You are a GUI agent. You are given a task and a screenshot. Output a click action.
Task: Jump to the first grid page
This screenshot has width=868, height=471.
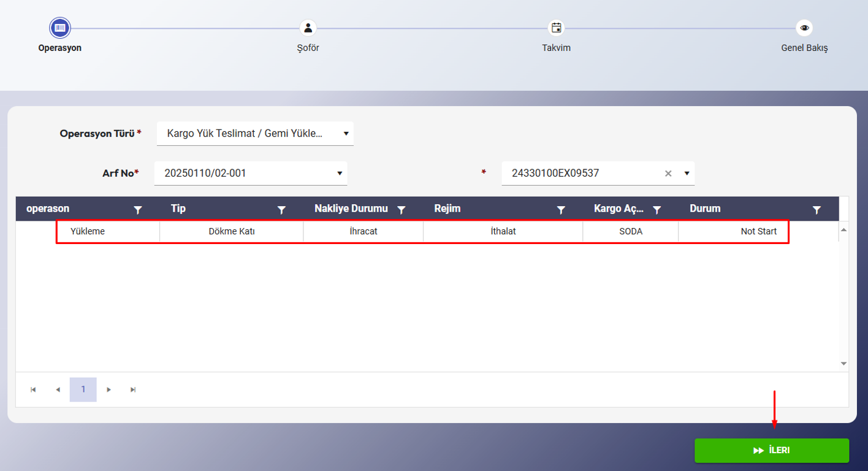click(x=33, y=389)
